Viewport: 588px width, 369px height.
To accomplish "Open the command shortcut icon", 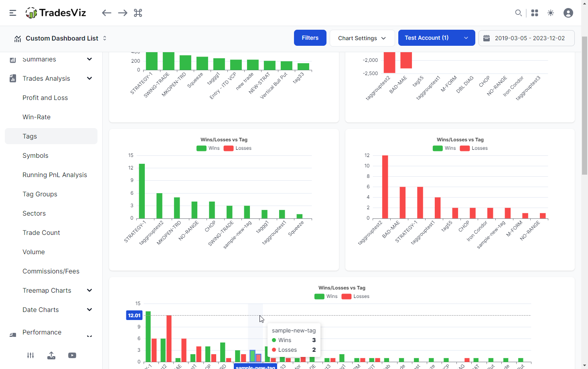I will (x=138, y=13).
